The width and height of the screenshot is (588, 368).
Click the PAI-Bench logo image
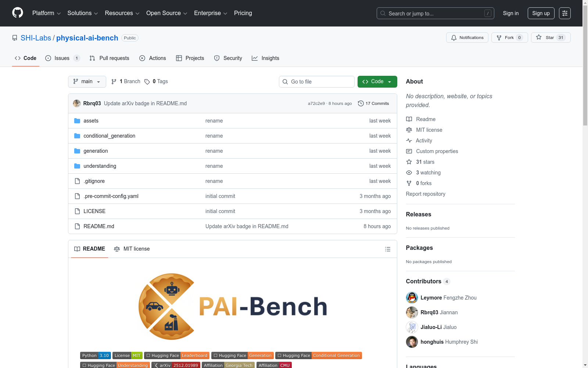tap(233, 306)
